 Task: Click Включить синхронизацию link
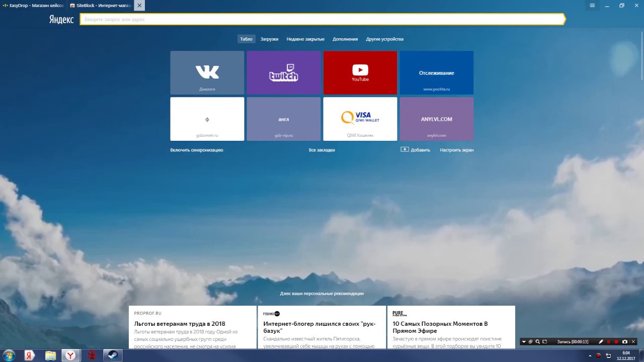(x=197, y=150)
